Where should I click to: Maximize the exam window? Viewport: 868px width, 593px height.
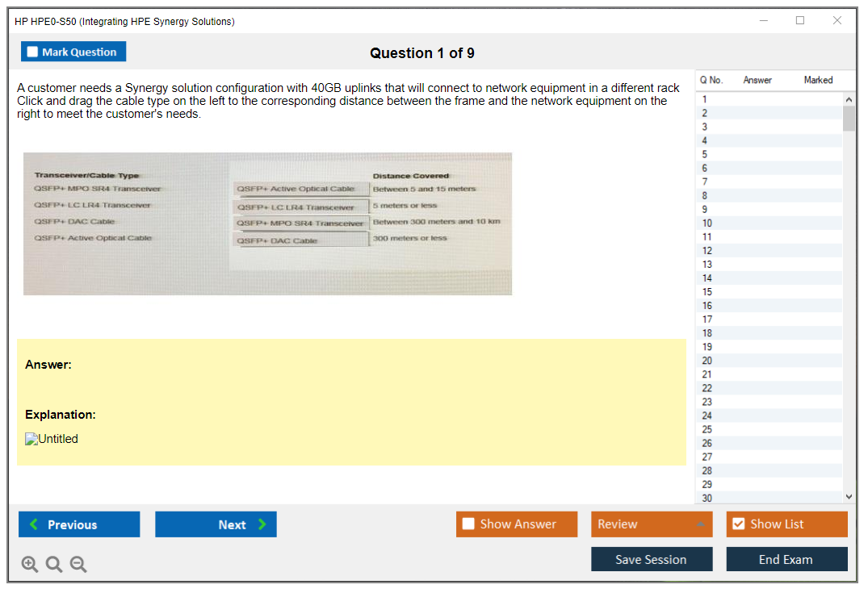click(800, 21)
